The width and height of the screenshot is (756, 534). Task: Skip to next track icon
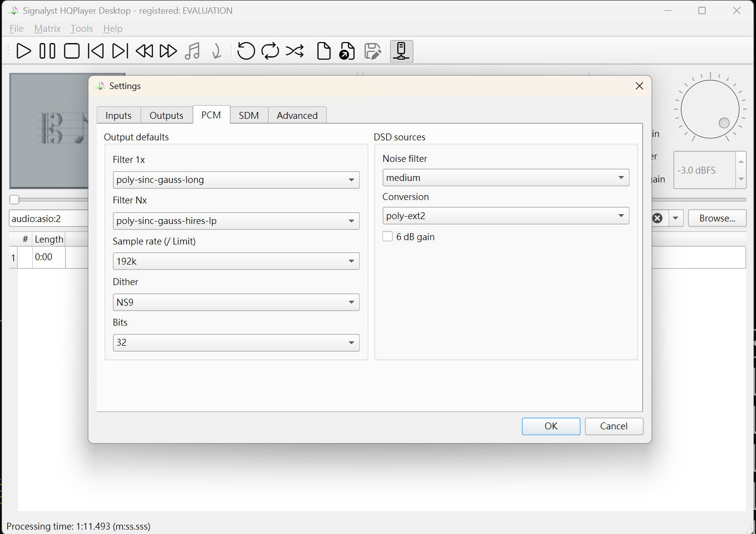click(120, 51)
